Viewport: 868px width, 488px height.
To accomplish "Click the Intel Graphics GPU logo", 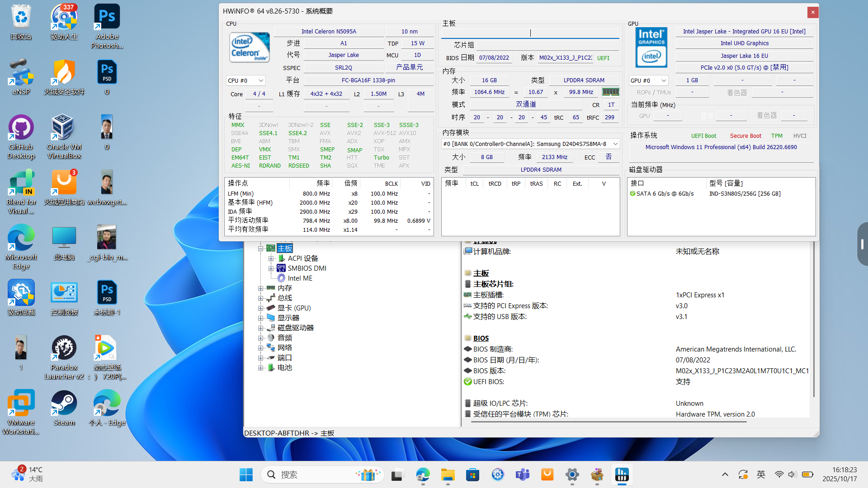I will [x=651, y=47].
